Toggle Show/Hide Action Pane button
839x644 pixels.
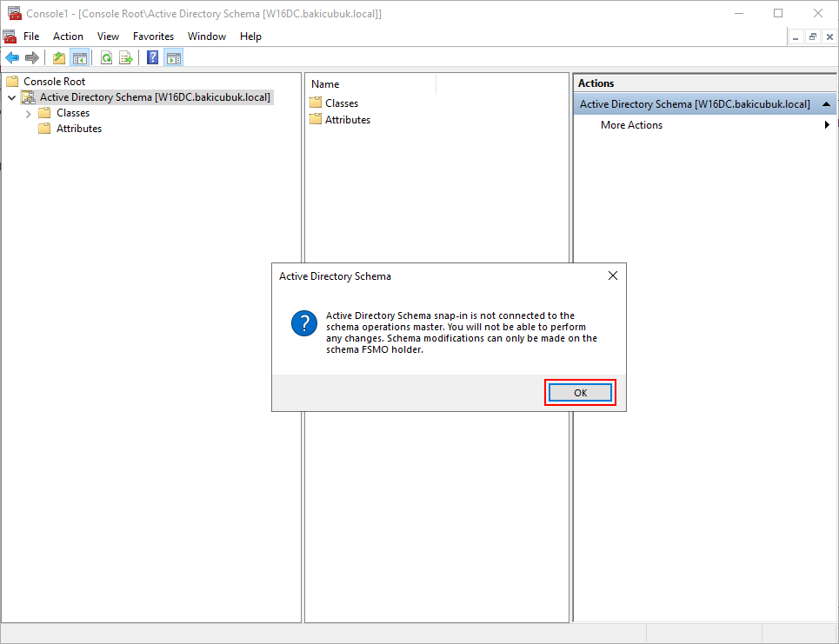tap(173, 57)
